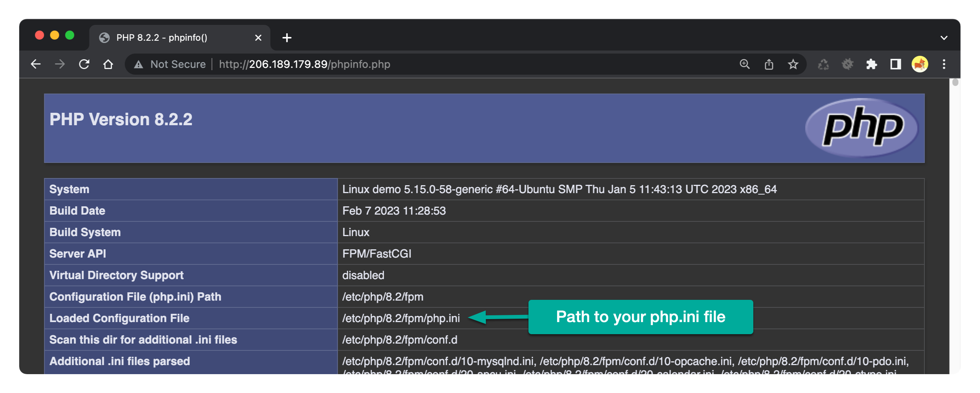The image size is (980, 393).
Task: Expand the tab search dropdown arrow
Action: pyautogui.click(x=944, y=38)
